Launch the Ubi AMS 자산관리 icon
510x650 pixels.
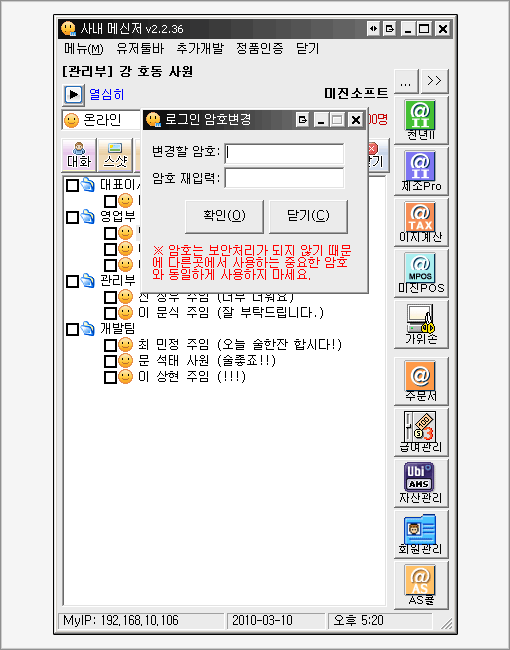coord(421,483)
